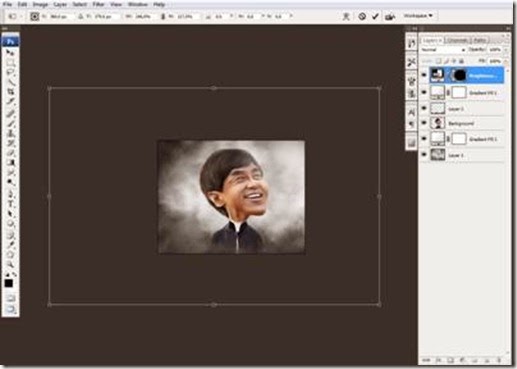The height and width of the screenshot is (369, 517).
Task: Commit the transform with the checkmark icon
Action: tap(375, 16)
